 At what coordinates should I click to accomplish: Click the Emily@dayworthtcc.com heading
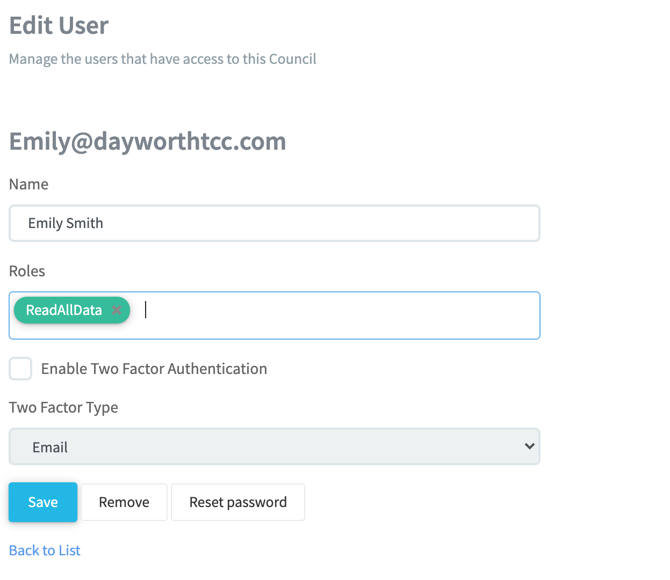(148, 141)
